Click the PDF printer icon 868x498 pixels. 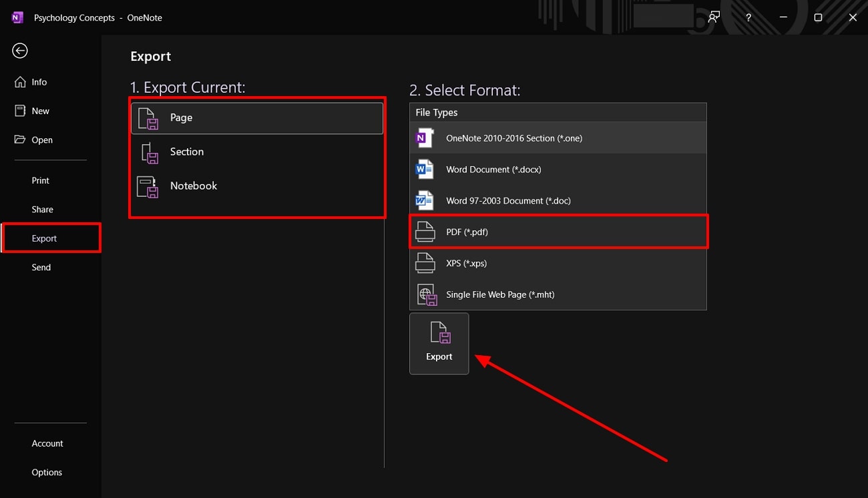click(425, 232)
